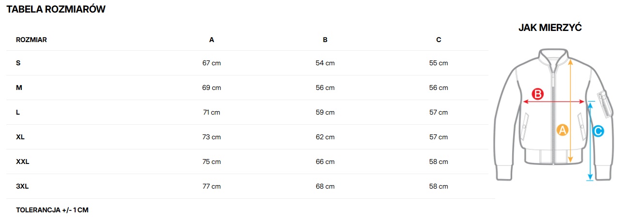Click column header A in the table

click(212, 40)
